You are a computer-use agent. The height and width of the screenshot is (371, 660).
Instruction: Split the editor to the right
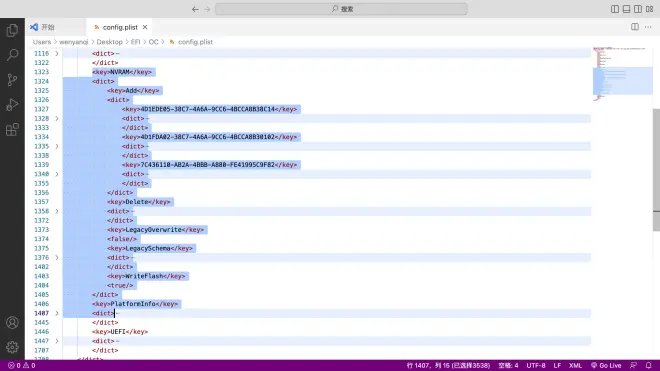(x=635, y=27)
